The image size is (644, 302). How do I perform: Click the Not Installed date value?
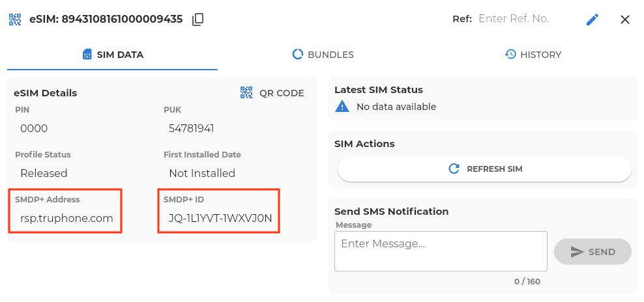coord(202,173)
